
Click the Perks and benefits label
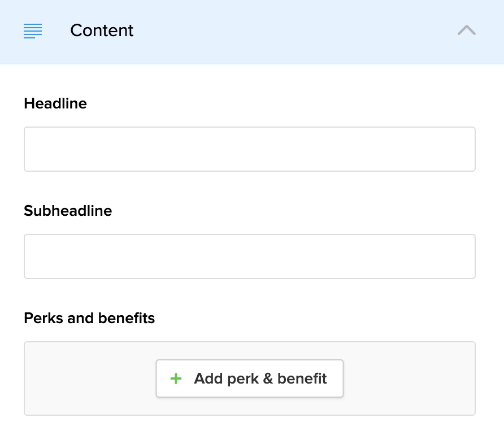pos(89,318)
